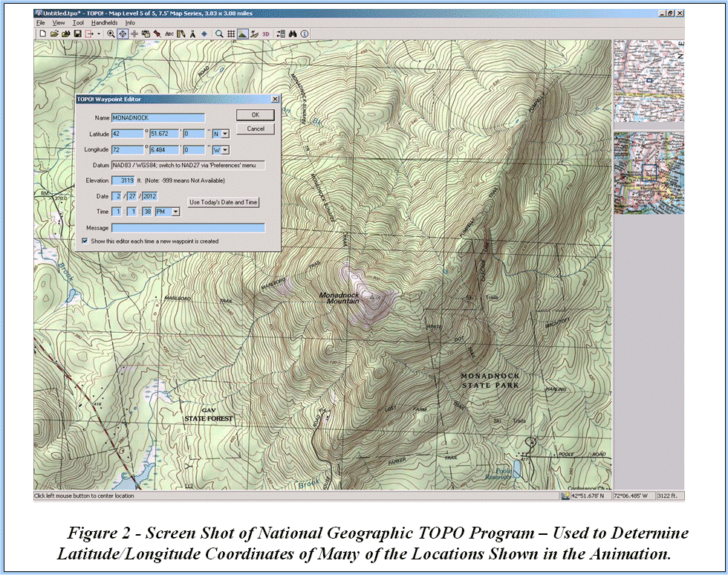Click the date day field showing 27
Viewport: 728px width, 575px height.
pos(132,196)
